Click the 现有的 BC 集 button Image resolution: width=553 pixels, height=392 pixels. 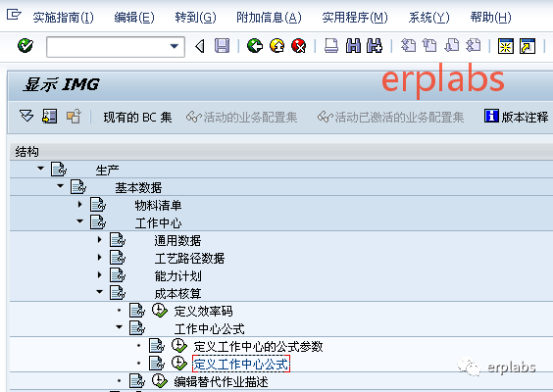click(x=137, y=117)
